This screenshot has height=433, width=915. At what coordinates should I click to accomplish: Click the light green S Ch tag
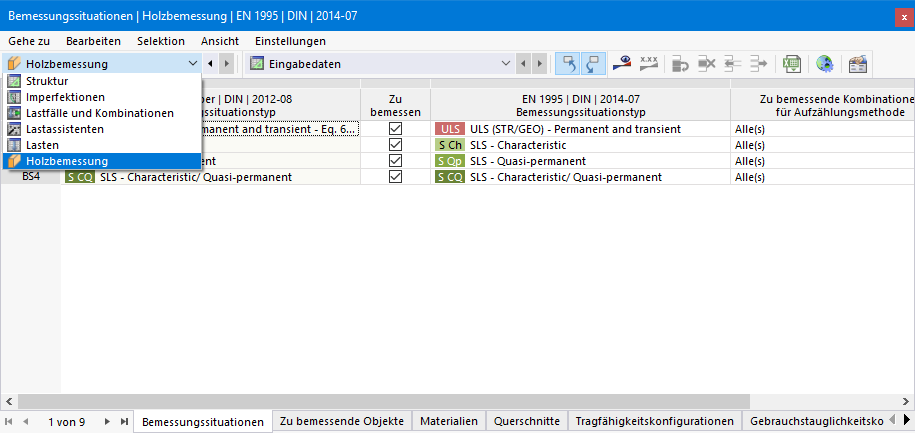pyautogui.click(x=449, y=145)
